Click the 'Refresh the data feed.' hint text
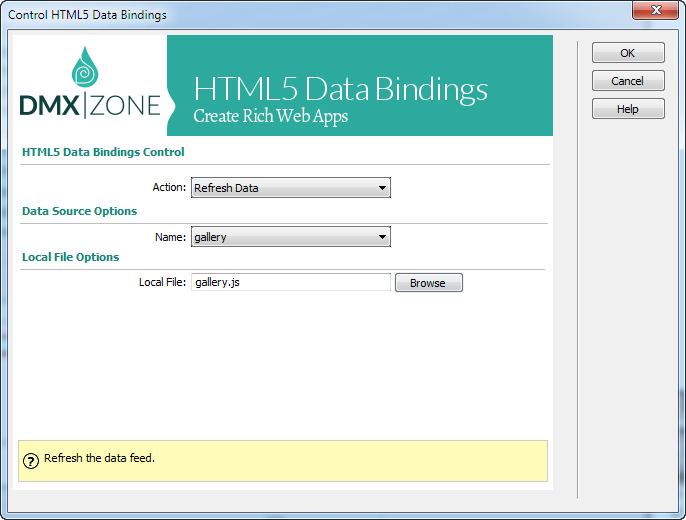Screen dimensions: 686x520 [x=99, y=458]
